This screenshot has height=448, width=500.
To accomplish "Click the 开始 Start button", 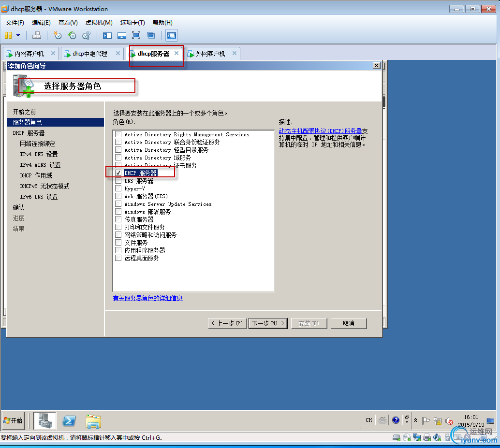I will tap(14, 420).
